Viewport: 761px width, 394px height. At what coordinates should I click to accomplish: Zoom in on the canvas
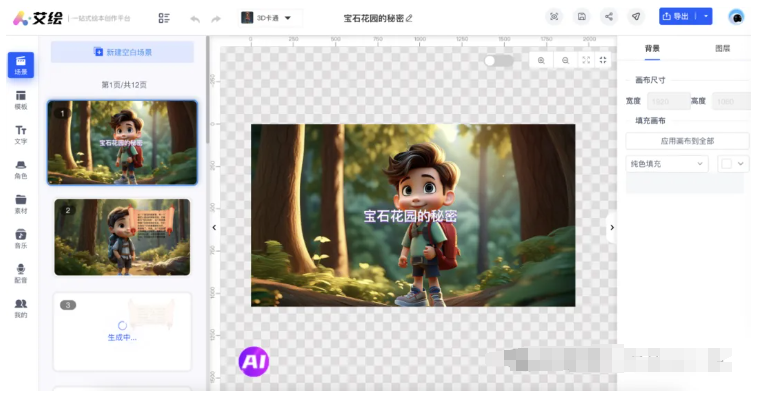[x=541, y=61]
